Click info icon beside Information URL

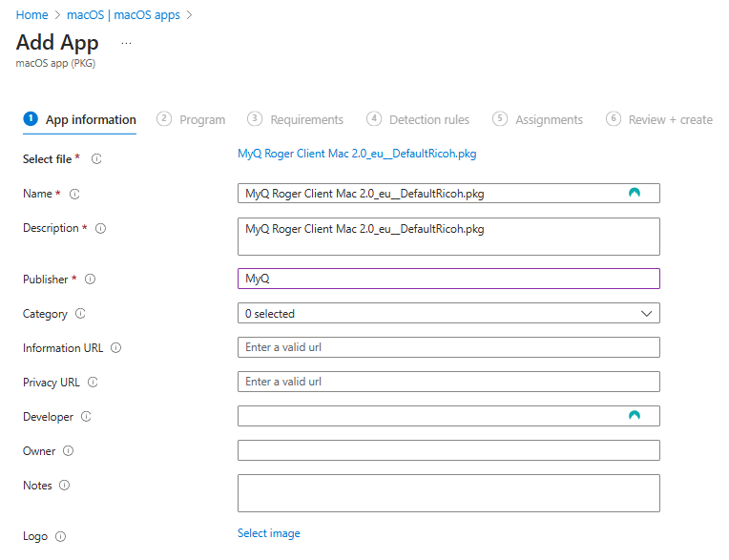click(x=116, y=348)
